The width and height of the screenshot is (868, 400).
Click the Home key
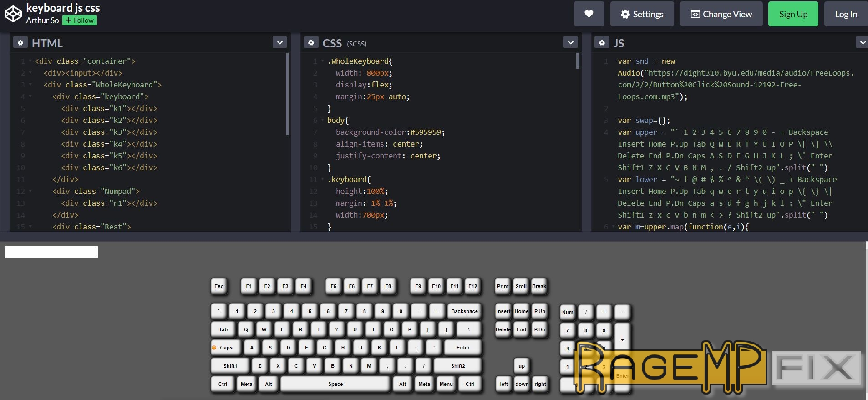tap(521, 311)
